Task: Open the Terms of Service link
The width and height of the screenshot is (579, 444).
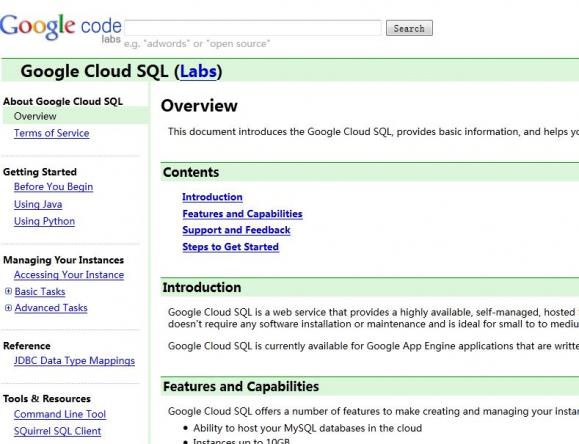Action: [52, 133]
